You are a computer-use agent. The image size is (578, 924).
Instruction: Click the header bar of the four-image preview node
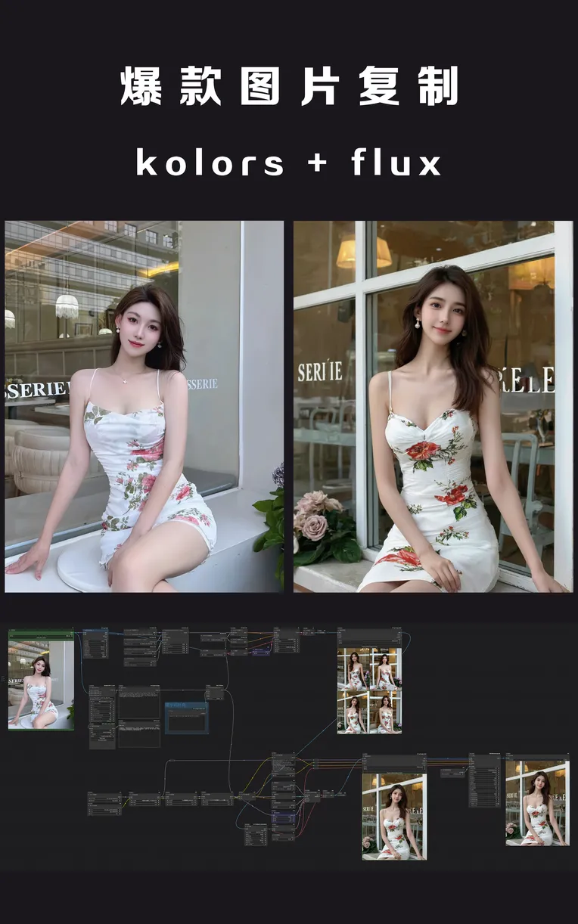[x=369, y=635]
